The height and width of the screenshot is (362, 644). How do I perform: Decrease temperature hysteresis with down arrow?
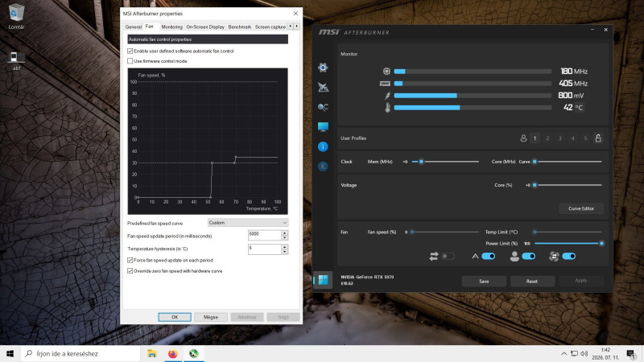285,252
